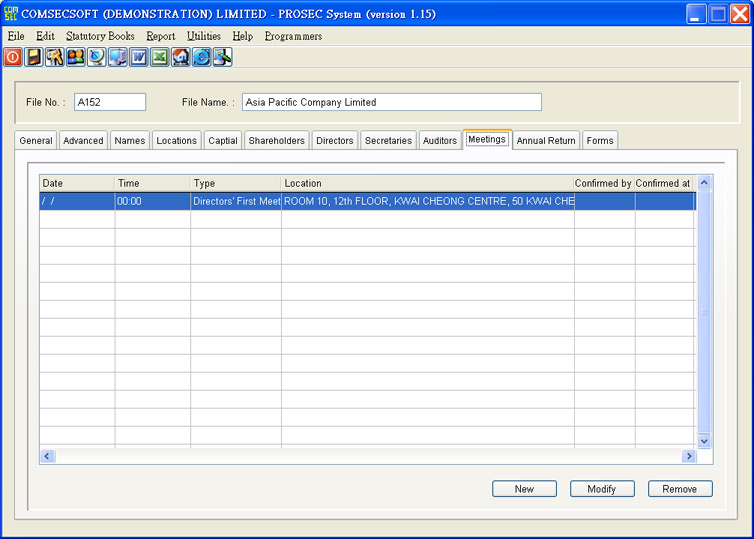Open the two-people users icon in toolbar
This screenshot has height=539, width=754.
pos(76,58)
